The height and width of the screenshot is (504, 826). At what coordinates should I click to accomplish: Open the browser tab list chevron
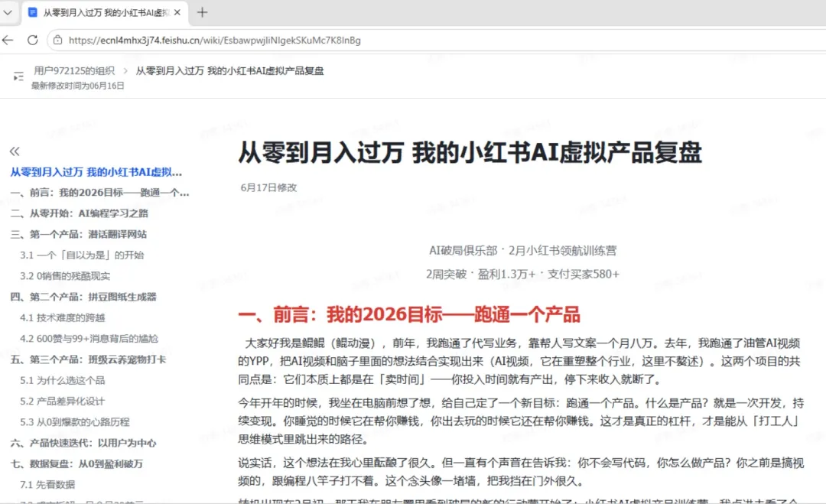click(x=8, y=12)
